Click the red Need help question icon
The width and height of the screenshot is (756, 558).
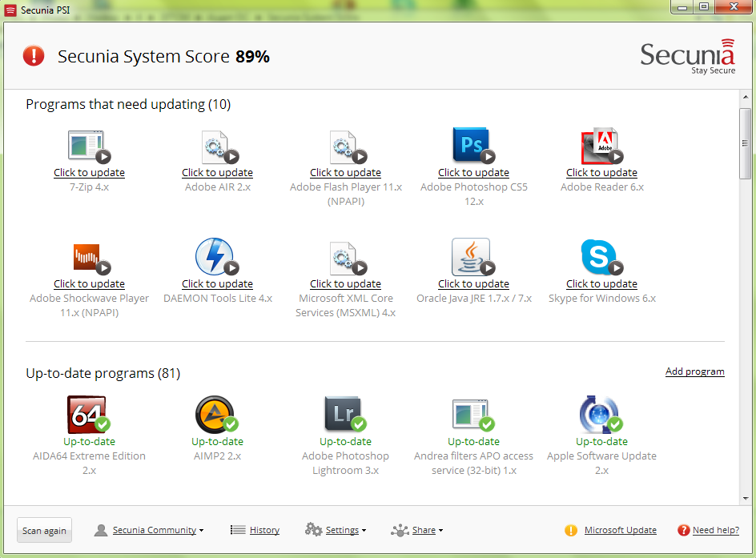point(684,531)
